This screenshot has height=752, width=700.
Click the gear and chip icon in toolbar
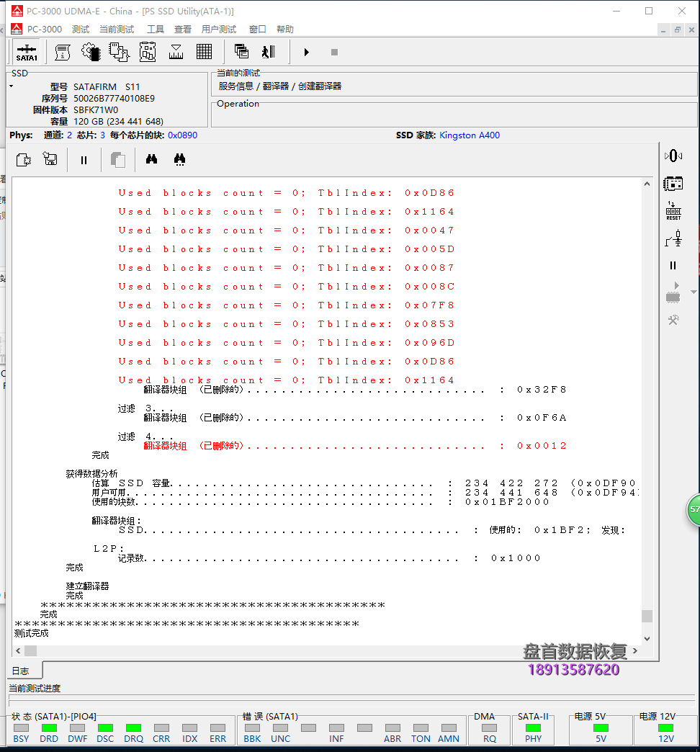click(91, 53)
